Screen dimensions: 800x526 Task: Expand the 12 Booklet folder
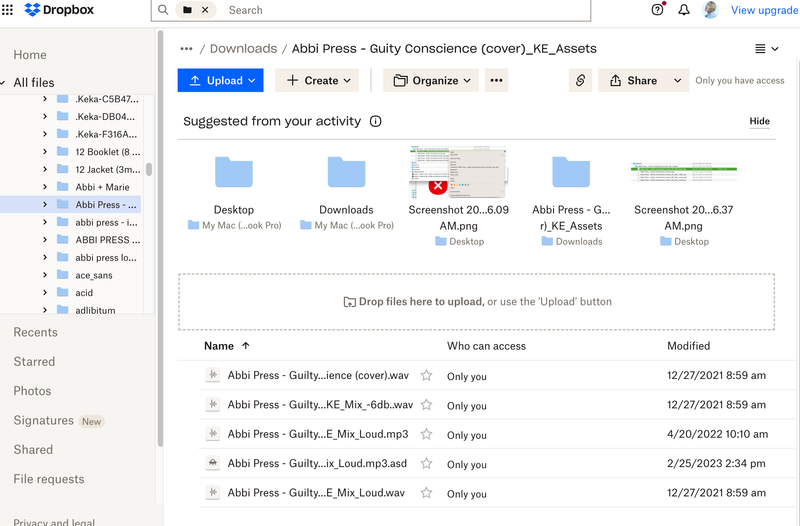point(45,152)
